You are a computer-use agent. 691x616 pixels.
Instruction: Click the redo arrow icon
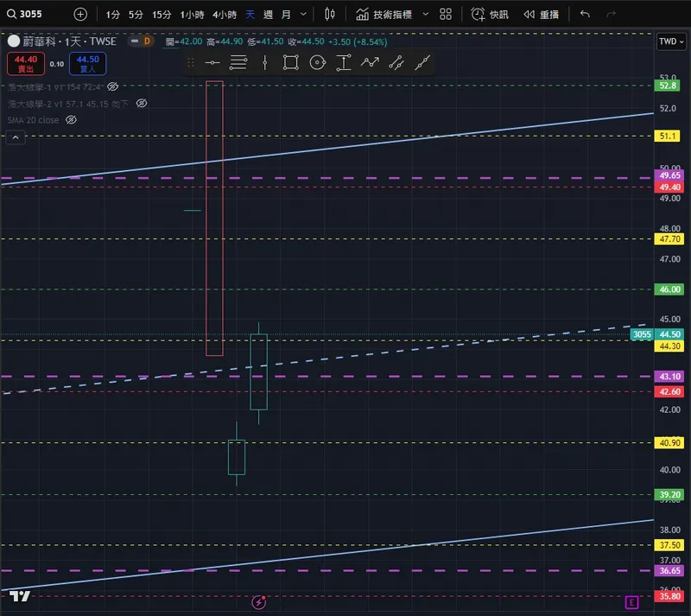pos(612,15)
